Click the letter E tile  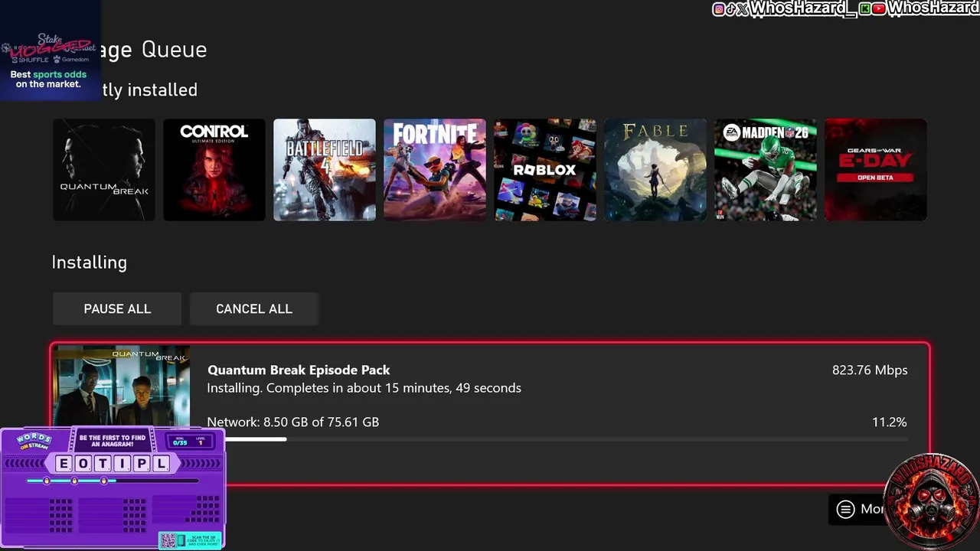[64, 464]
